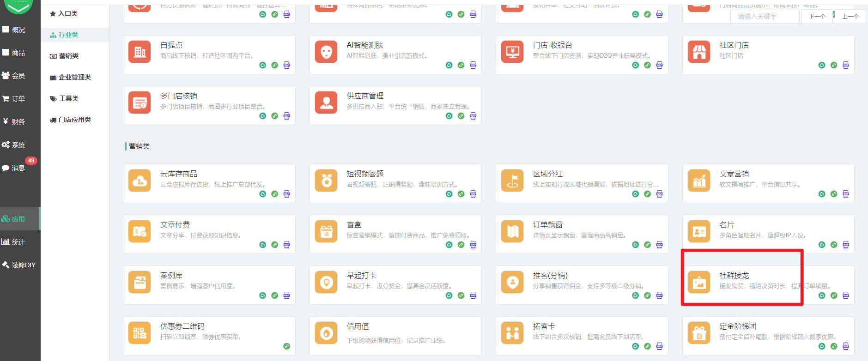This screenshot has width=868, height=361.
Task: Click the 下一个 next button
Action: [x=817, y=16]
